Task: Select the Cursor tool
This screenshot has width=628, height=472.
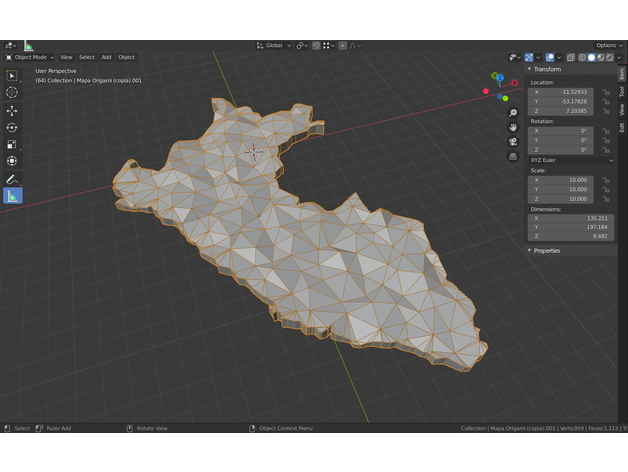Action: coord(12,92)
